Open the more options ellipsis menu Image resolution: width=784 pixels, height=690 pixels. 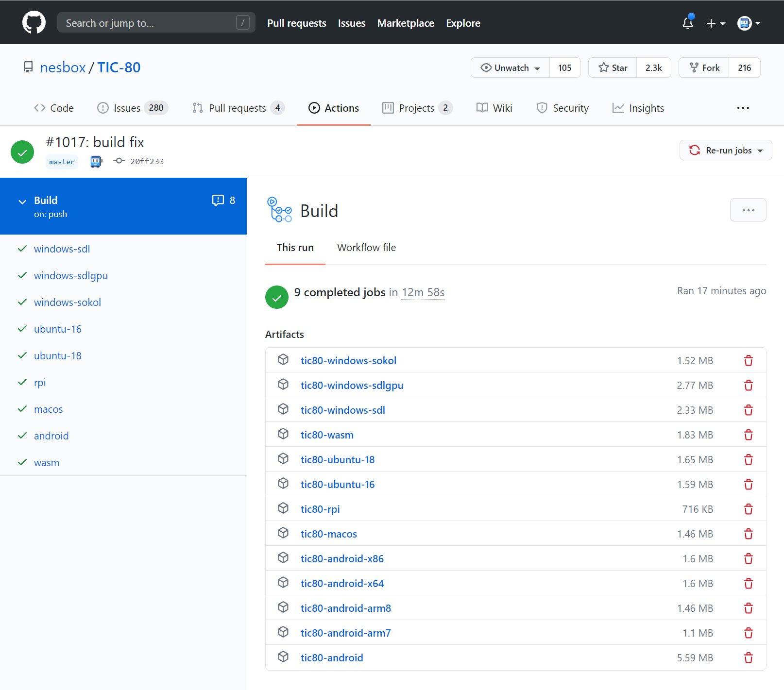748,210
